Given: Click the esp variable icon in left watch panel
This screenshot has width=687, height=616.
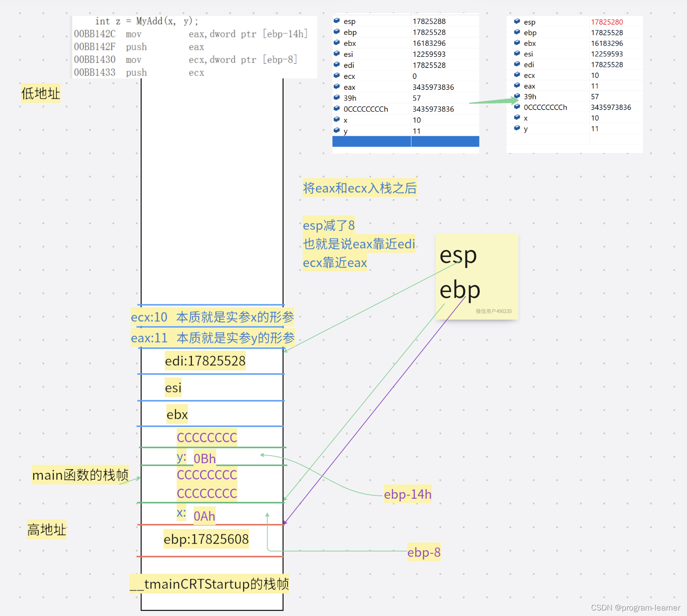Looking at the screenshot, I should 337,20.
